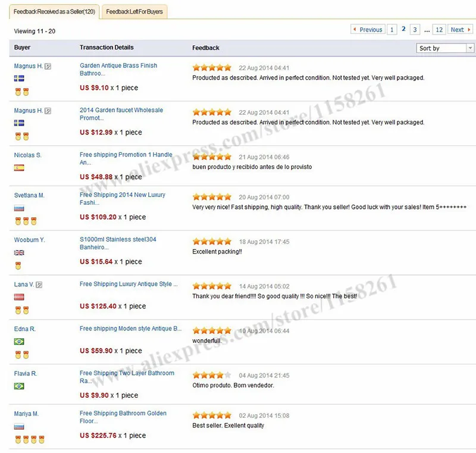Open buyer profile Woobum Y.
The image size is (476, 453).
point(29,240)
